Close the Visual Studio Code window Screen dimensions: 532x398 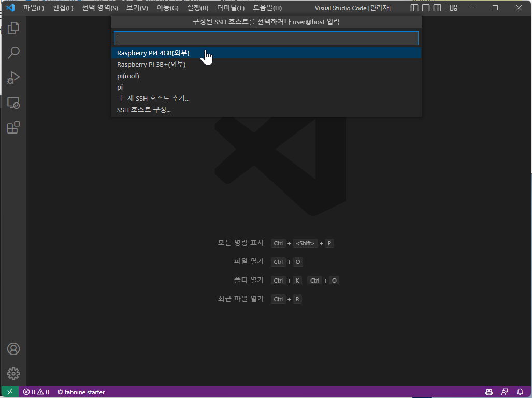coord(519,8)
